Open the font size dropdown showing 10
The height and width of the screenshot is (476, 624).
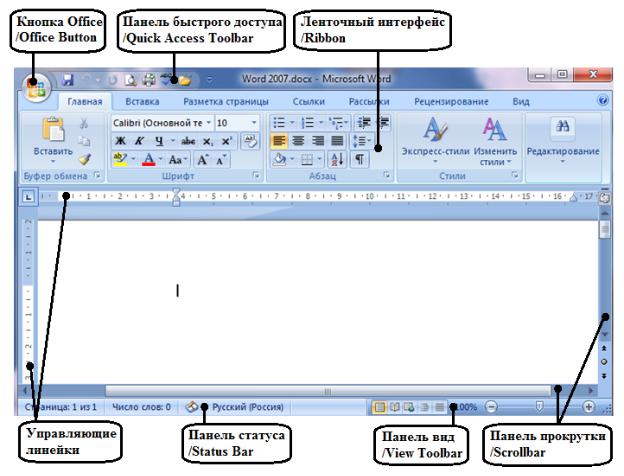pos(254,123)
